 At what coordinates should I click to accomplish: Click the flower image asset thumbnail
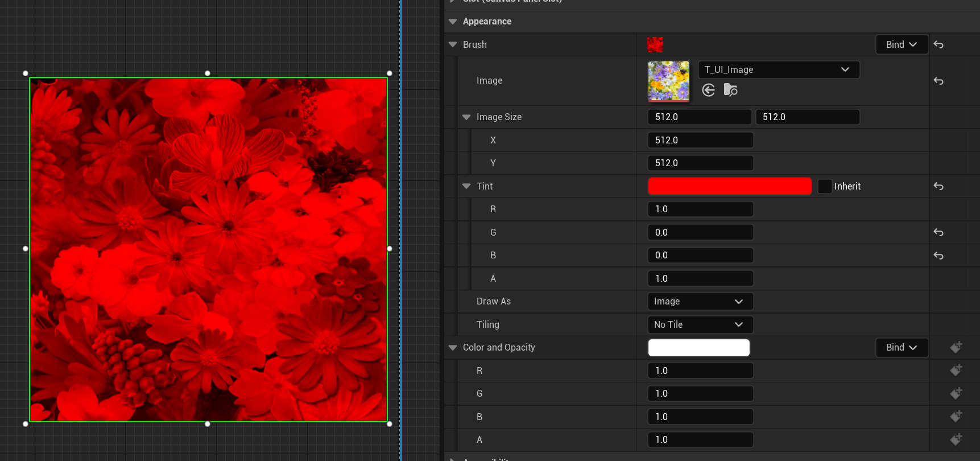669,81
